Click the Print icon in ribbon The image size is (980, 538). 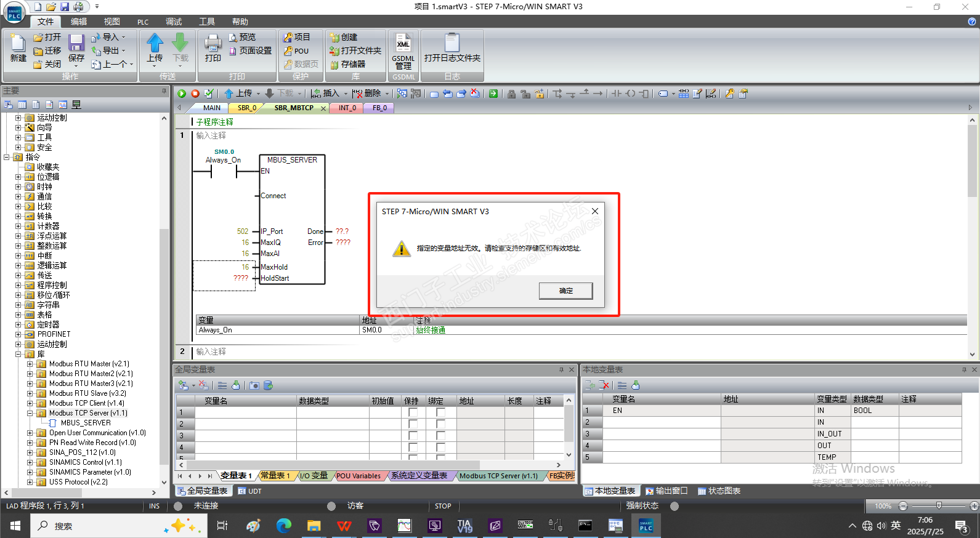[213, 43]
